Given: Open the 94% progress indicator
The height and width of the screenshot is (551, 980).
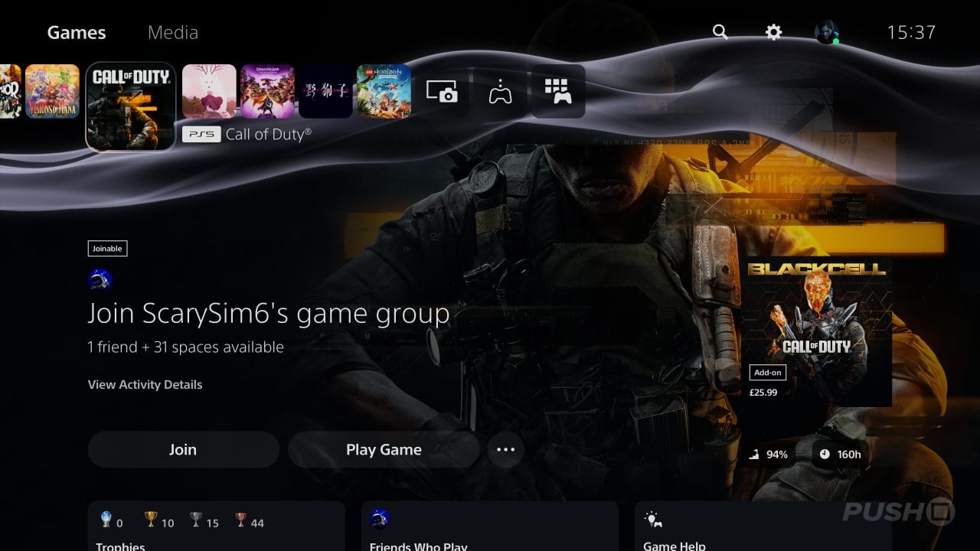Looking at the screenshot, I should [x=769, y=454].
